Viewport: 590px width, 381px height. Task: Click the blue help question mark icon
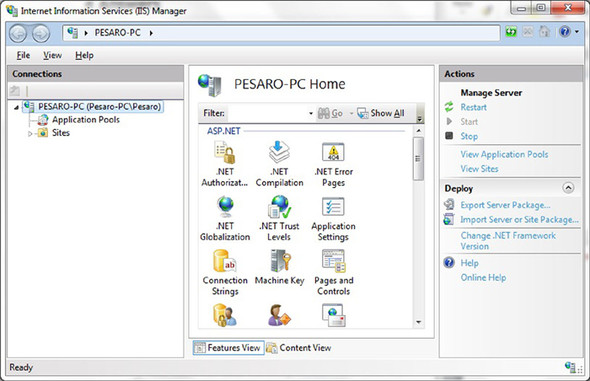565,32
